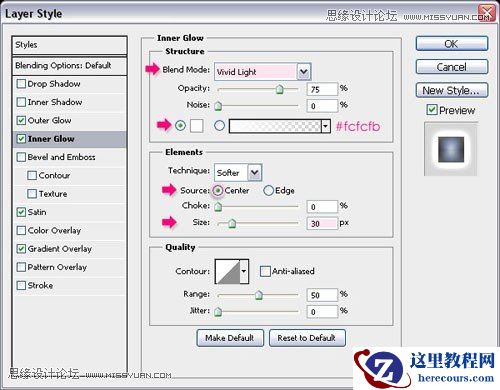The height and width of the screenshot is (390, 500).
Task: Enable the Drop Shadow checkbox
Action: [x=21, y=84]
